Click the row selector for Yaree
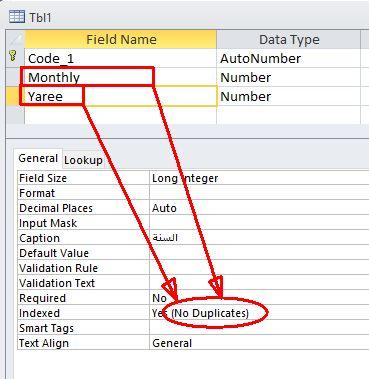The height and width of the screenshot is (379, 369). click(15, 96)
